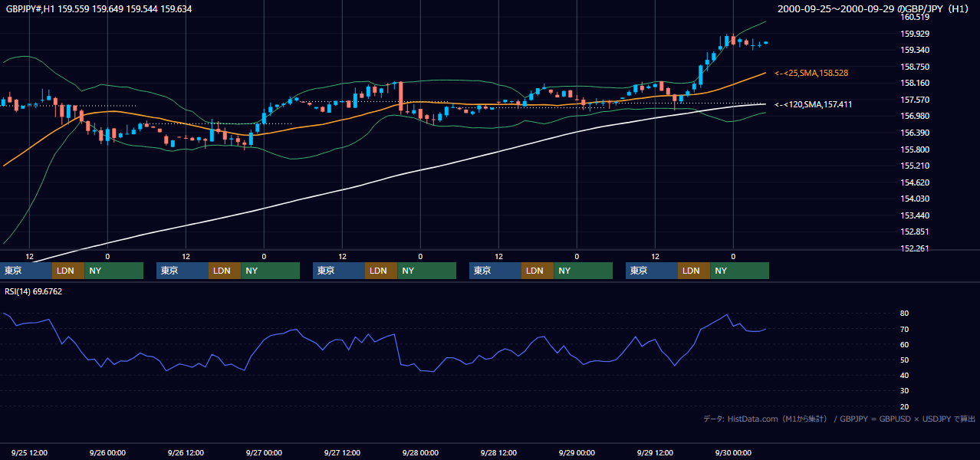The image size is (980, 460).
Task: Select the 9/26 00:00 date label
Action: click(x=107, y=452)
